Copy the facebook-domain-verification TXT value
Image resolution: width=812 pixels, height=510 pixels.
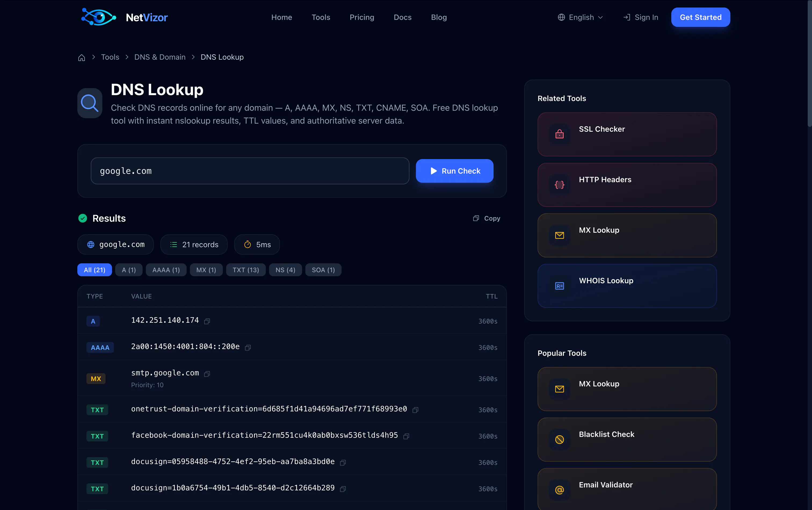[406, 436]
